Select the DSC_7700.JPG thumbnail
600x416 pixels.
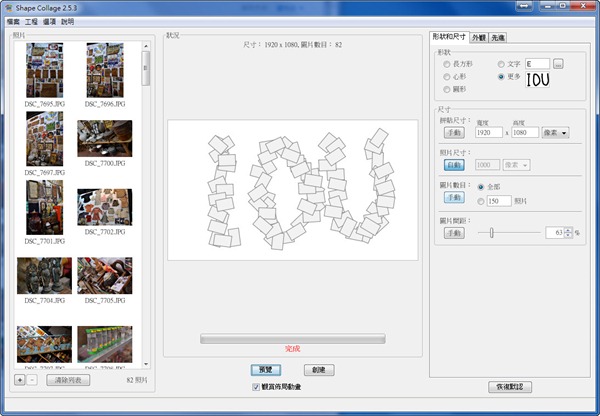tap(104, 139)
